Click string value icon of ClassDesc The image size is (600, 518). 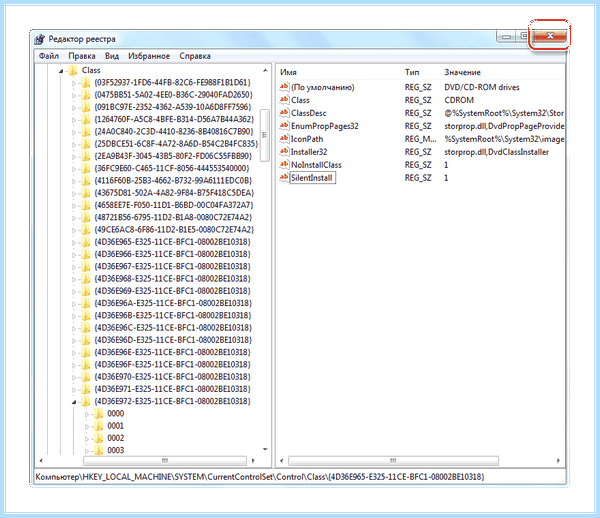click(284, 113)
